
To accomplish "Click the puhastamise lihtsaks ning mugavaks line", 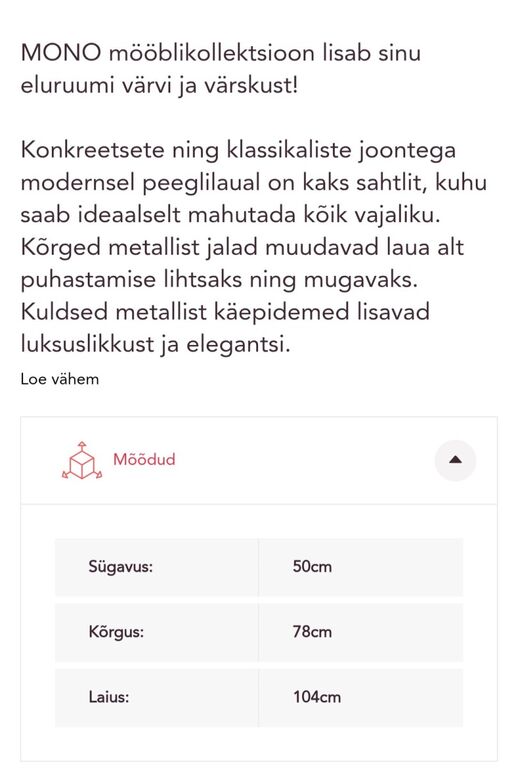I will pyautogui.click(x=219, y=280).
